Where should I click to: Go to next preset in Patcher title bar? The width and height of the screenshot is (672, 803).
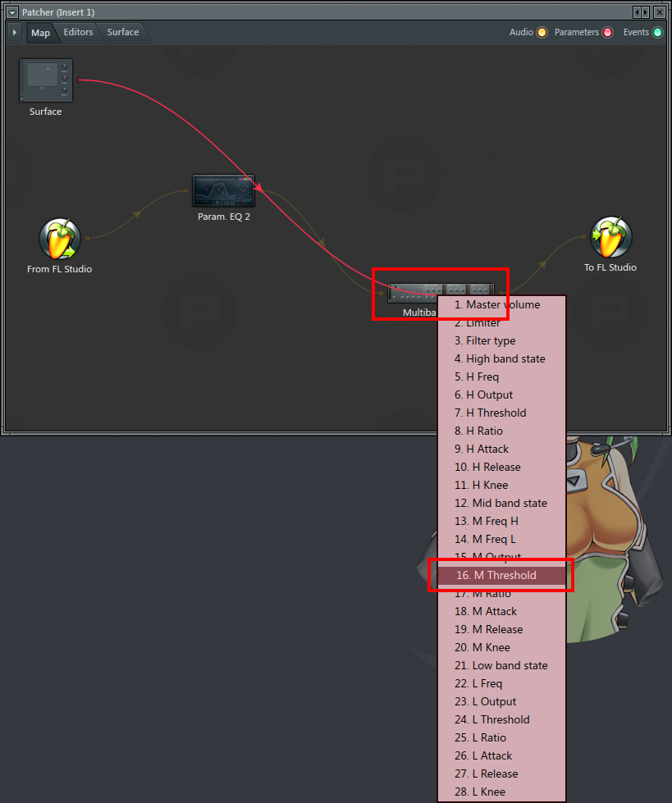click(646, 11)
